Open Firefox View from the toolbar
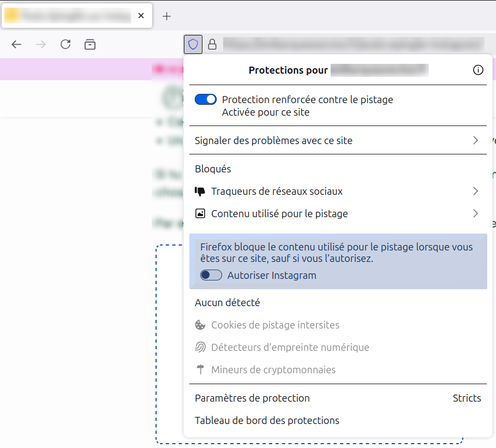This screenshot has width=496, height=448. 90,44
